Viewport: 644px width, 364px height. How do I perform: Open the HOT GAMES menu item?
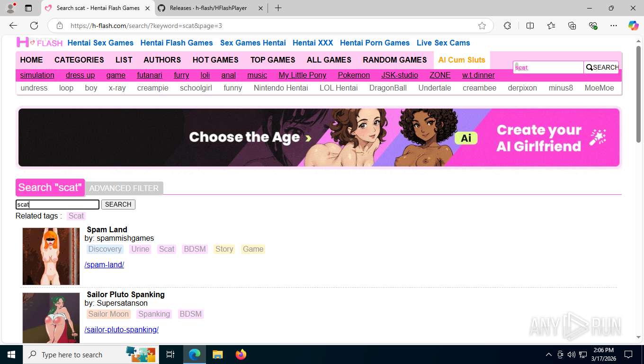pyautogui.click(x=215, y=60)
